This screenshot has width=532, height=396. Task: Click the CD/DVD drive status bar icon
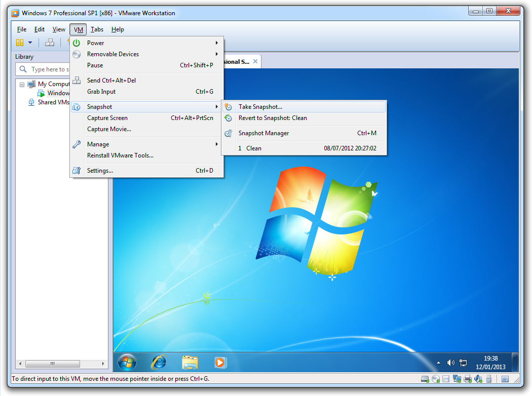[435, 379]
